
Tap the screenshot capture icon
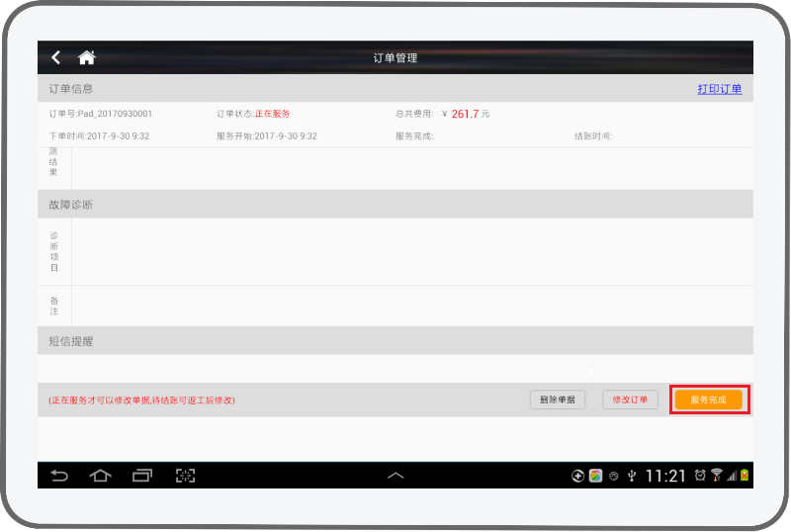185,476
